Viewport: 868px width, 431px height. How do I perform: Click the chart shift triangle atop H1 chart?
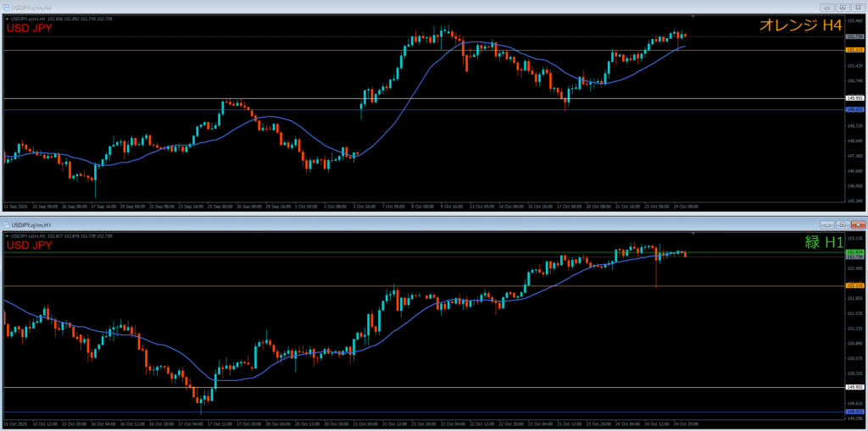[x=693, y=233]
